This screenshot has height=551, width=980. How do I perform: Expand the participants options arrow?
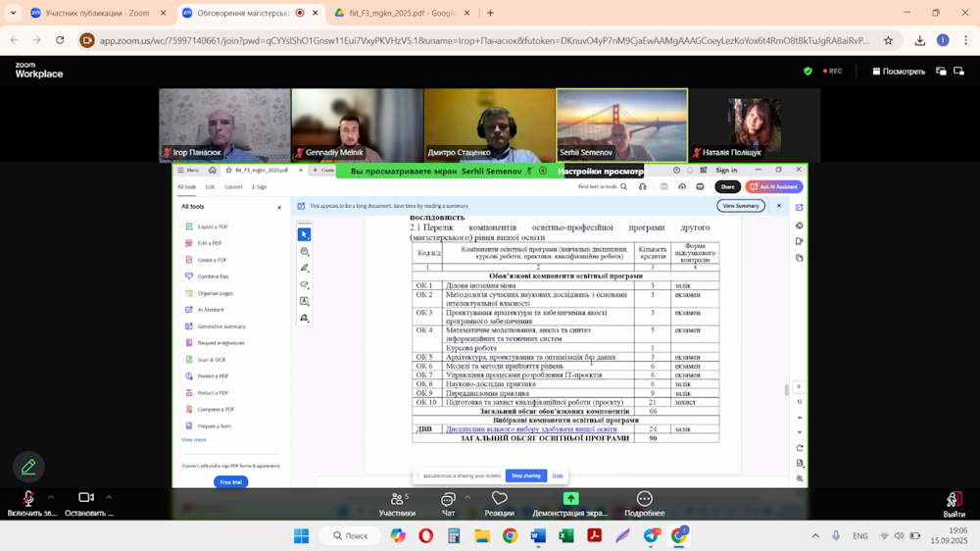tap(419, 497)
